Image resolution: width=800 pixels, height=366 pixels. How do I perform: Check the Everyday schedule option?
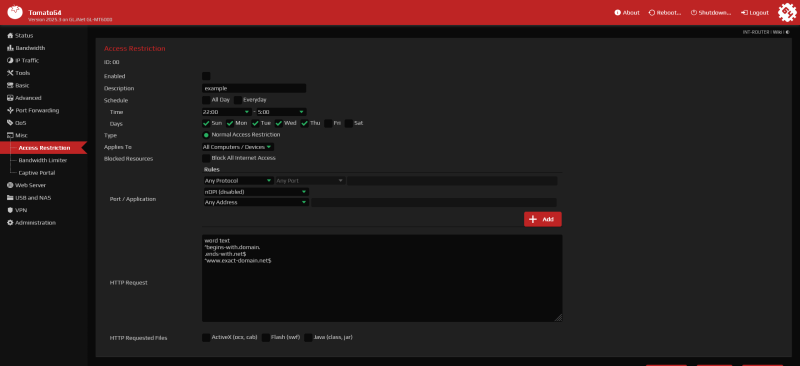pos(238,100)
